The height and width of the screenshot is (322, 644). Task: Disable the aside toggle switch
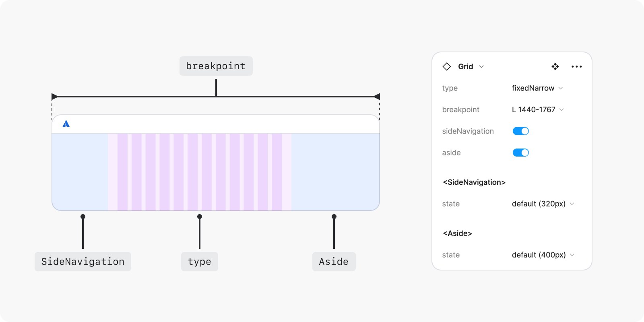click(x=520, y=153)
